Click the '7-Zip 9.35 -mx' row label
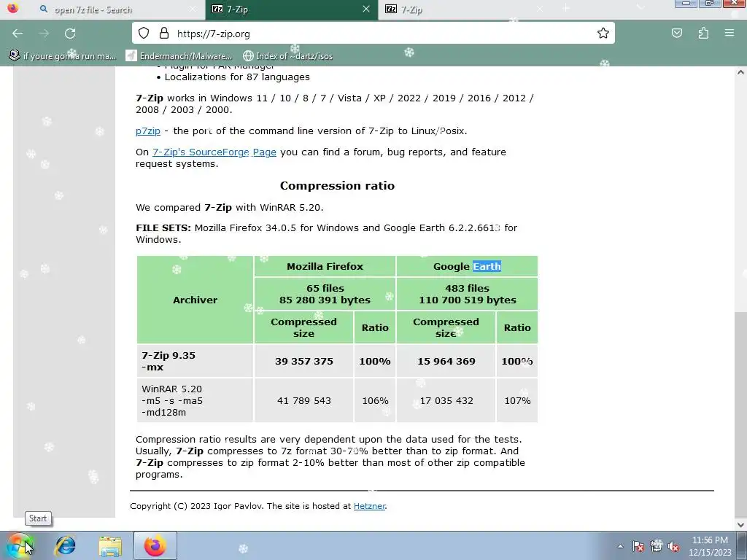747x560 pixels. (x=195, y=361)
